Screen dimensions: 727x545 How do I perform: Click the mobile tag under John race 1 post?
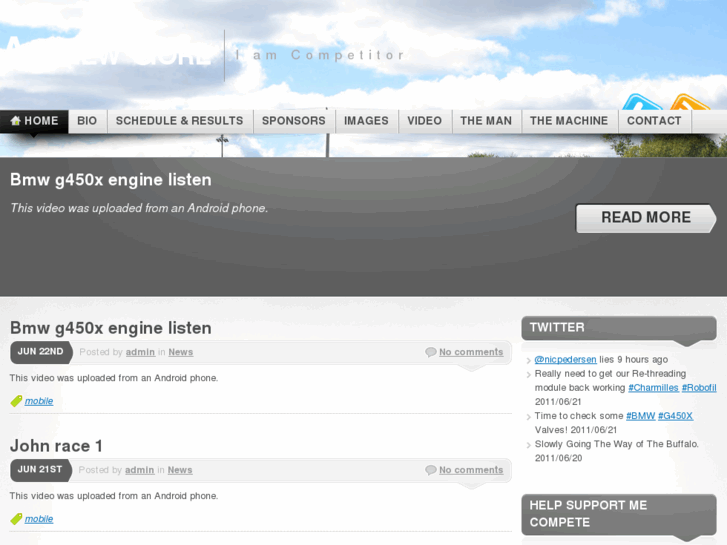coord(39,519)
